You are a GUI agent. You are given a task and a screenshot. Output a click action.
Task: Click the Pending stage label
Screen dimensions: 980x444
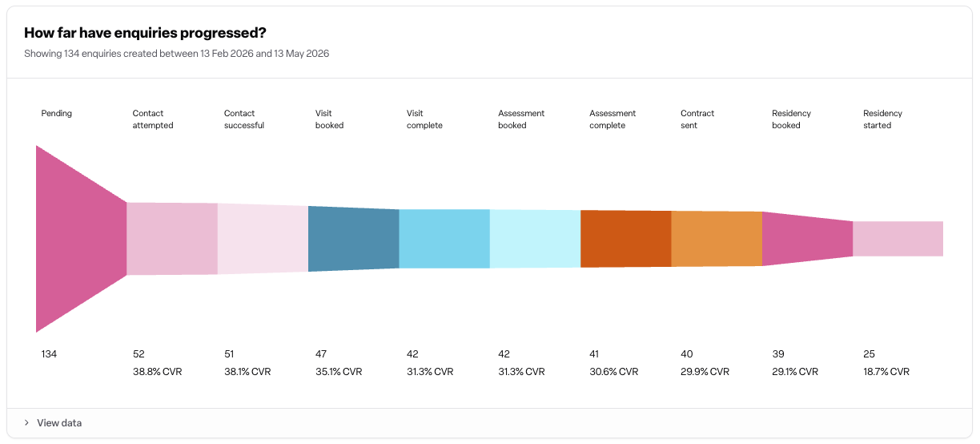pyautogui.click(x=57, y=113)
